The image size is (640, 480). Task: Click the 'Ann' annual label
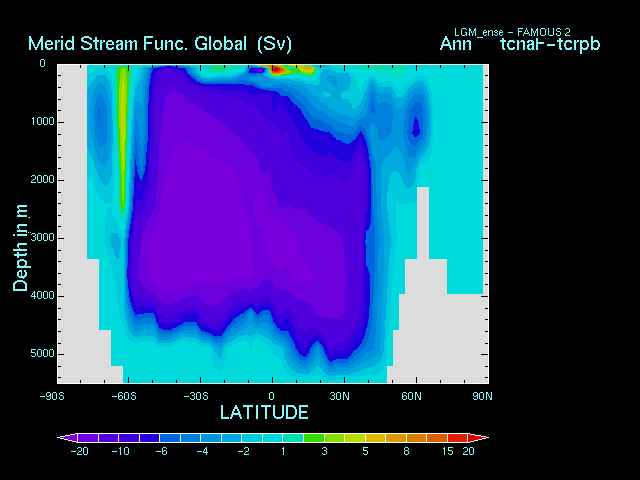pos(455,44)
